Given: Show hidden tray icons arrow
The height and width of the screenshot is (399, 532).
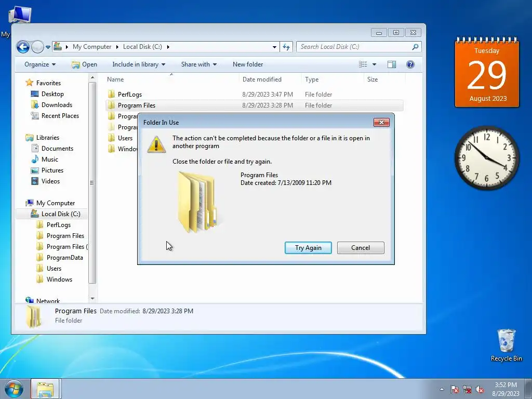Looking at the screenshot, I should tap(442, 389).
